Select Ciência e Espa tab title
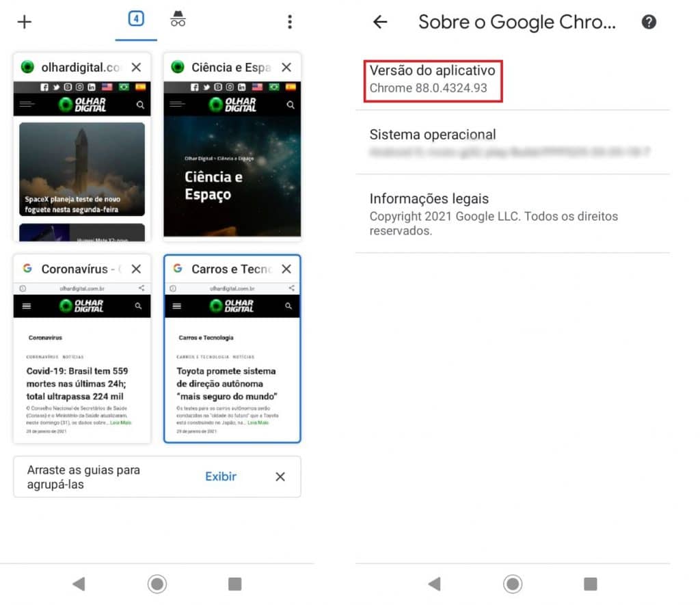Viewport: 700px width, 605px height. 231,68
